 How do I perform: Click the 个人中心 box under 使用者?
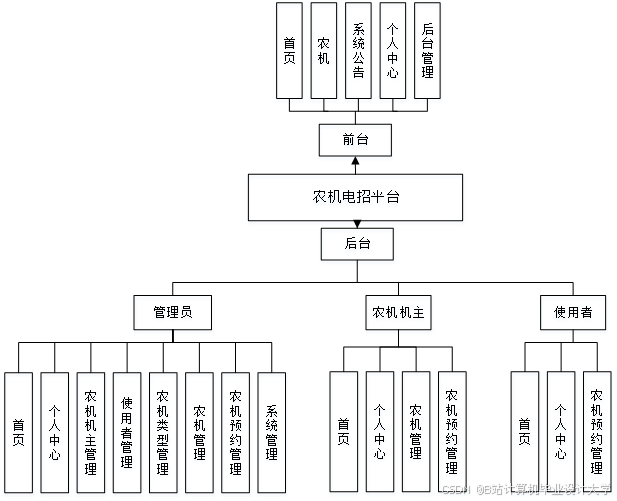pos(561,432)
